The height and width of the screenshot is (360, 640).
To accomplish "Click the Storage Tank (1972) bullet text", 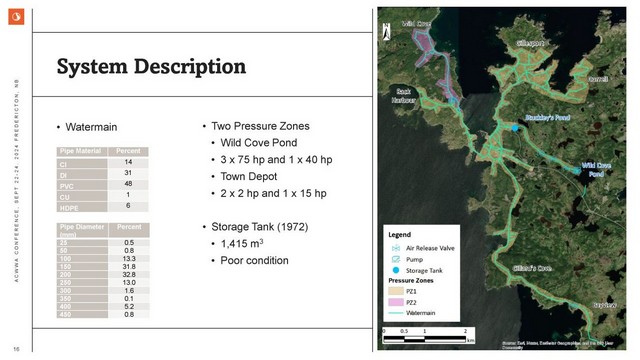I will point(260,227).
